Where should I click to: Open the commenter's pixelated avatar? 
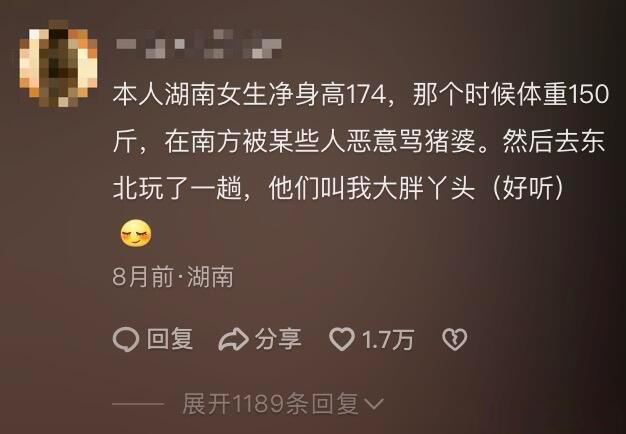[59, 64]
